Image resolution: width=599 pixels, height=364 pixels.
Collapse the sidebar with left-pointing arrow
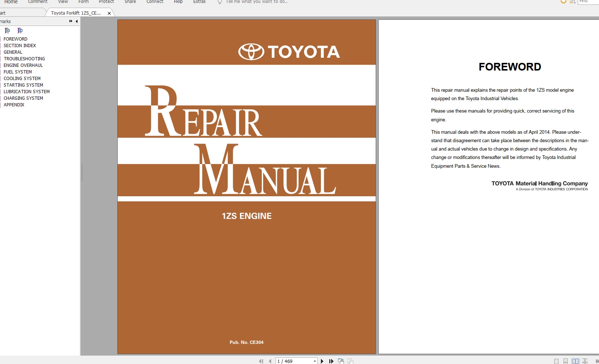[77, 22]
